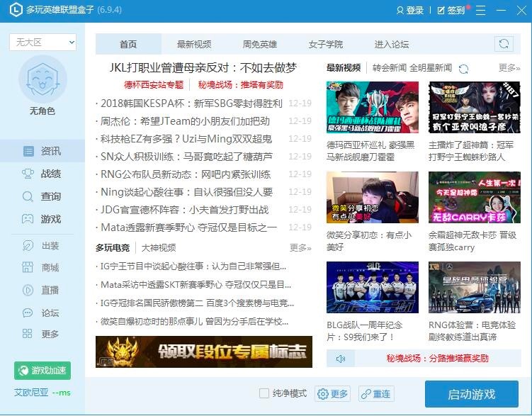Open 秘境战场：推塔有奖励 link
The height and width of the screenshot is (416, 532).
tap(241, 84)
